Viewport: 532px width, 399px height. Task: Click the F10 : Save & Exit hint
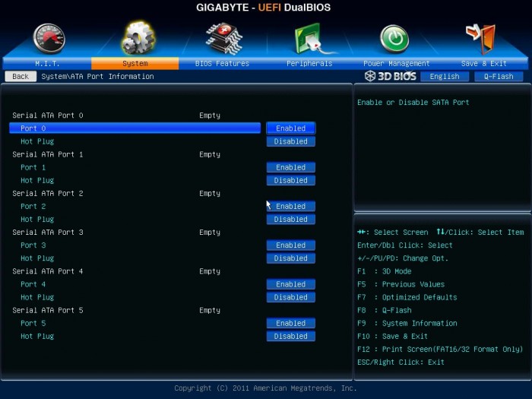(393, 336)
